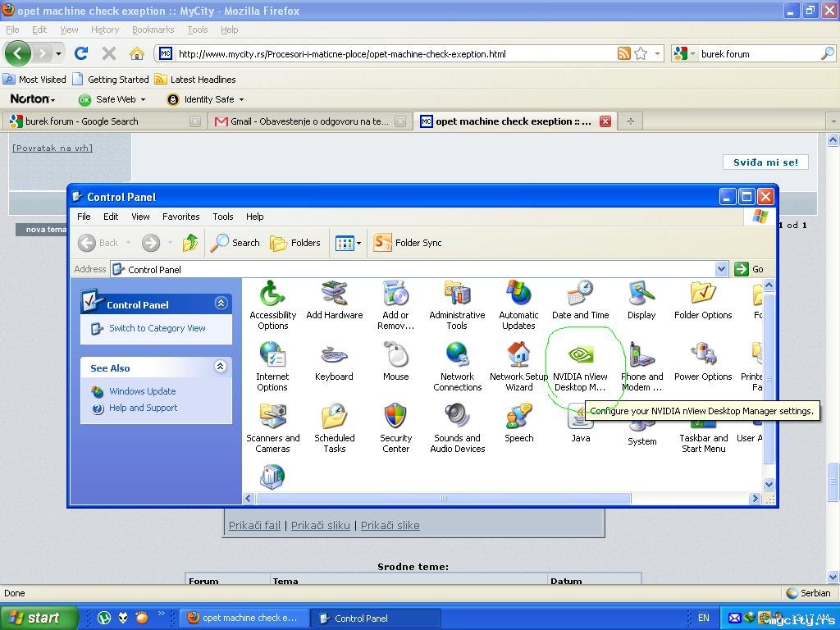Open the Views dropdown in toolbar
Screen dimensions: 840x630
pyautogui.click(x=349, y=243)
